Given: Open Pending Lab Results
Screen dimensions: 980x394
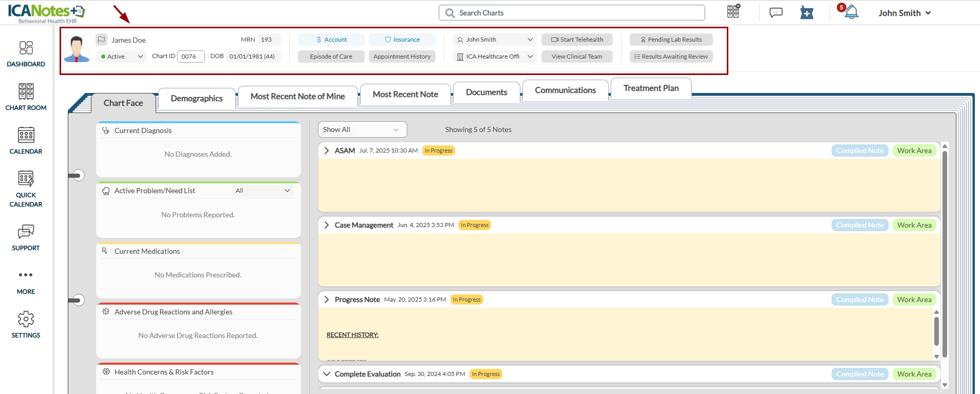Looking at the screenshot, I should pos(671,40).
